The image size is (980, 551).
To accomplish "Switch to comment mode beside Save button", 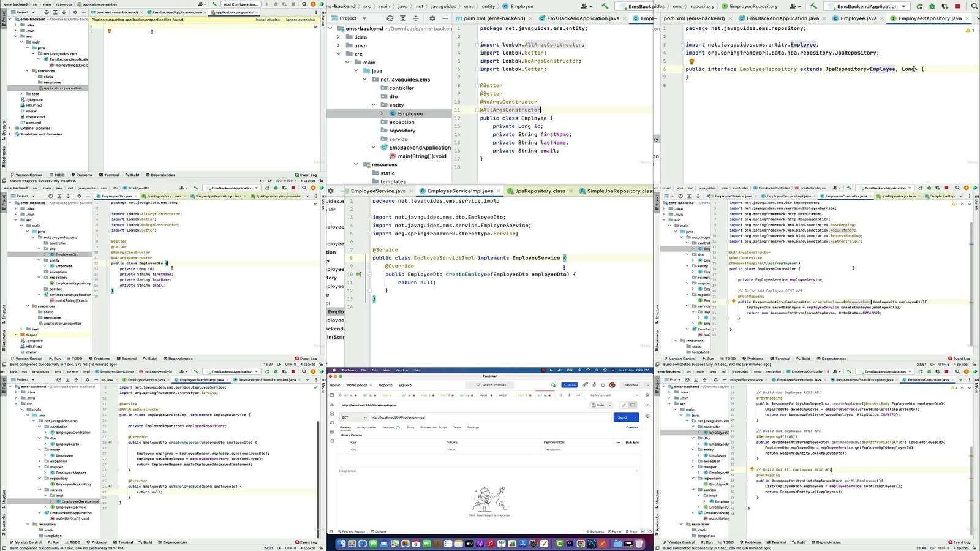I will pyautogui.click(x=633, y=405).
